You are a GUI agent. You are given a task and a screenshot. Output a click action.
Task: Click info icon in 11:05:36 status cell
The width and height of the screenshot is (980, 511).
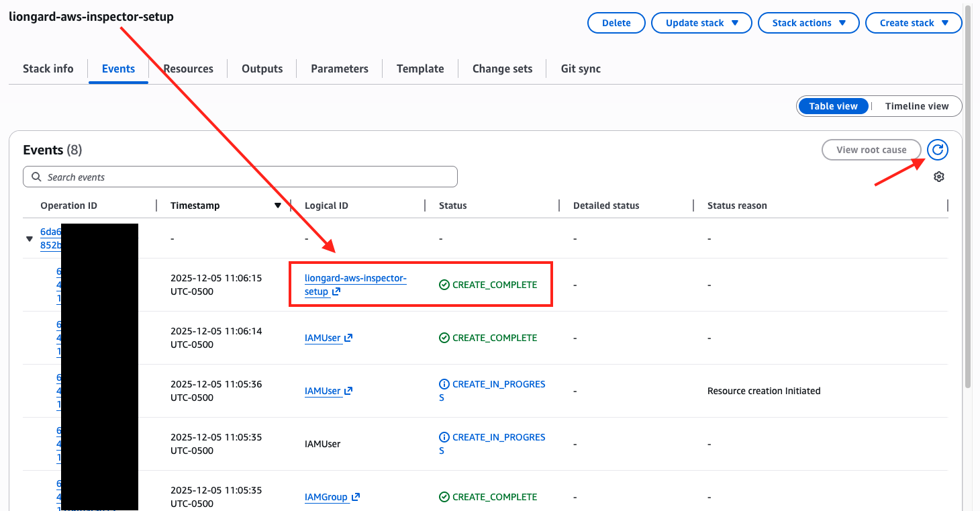(x=444, y=384)
